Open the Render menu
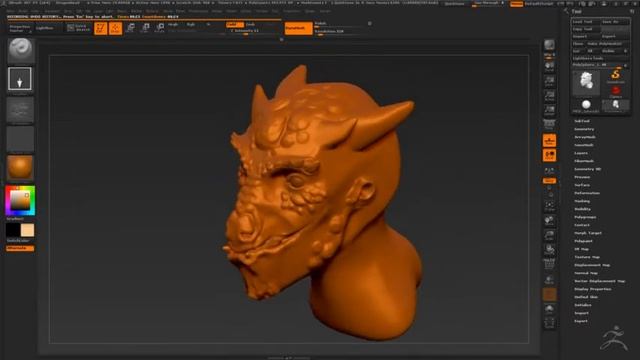The image size is (640, 360). [217, 11]
